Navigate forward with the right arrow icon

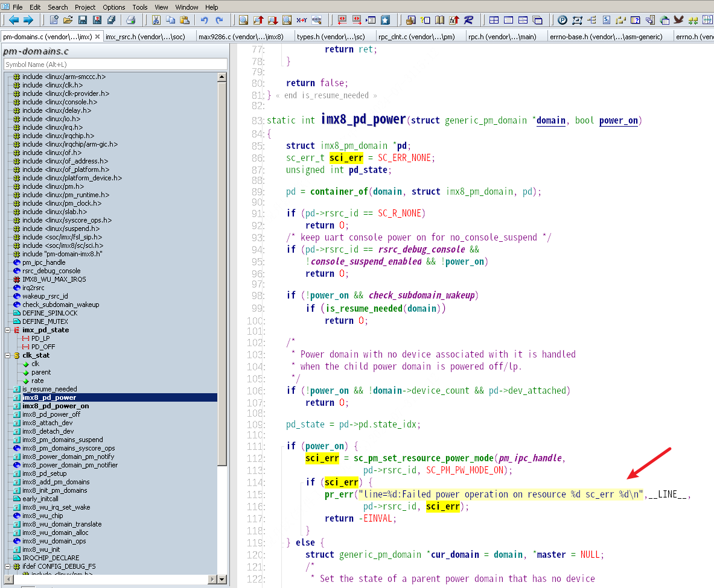pos(30,20)
